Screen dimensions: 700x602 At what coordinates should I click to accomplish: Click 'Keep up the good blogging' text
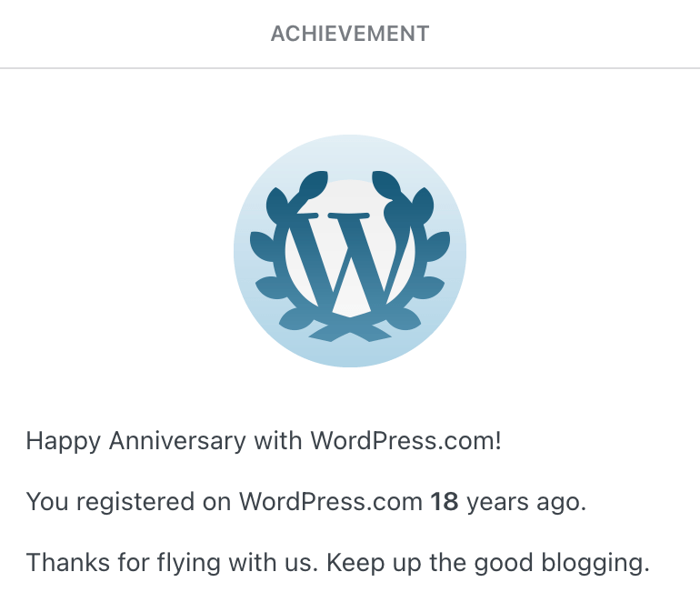pyautogui.click(x=487, y=562)
